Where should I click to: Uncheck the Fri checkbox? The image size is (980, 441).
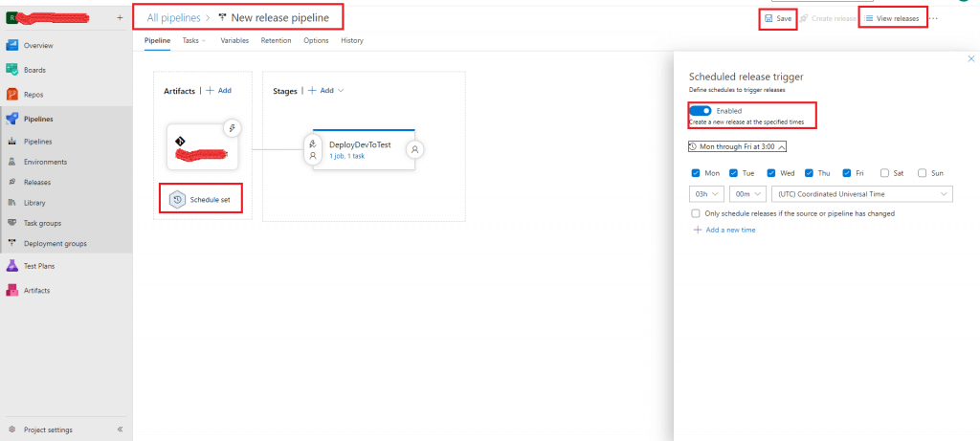click(x=847, y=173)
